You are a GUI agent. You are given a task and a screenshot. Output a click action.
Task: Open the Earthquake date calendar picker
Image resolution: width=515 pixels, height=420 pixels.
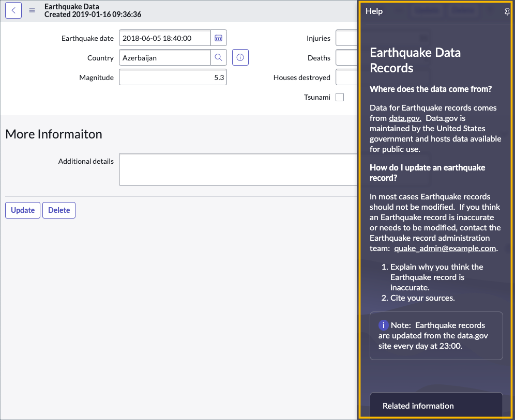[x=218, y=37]
